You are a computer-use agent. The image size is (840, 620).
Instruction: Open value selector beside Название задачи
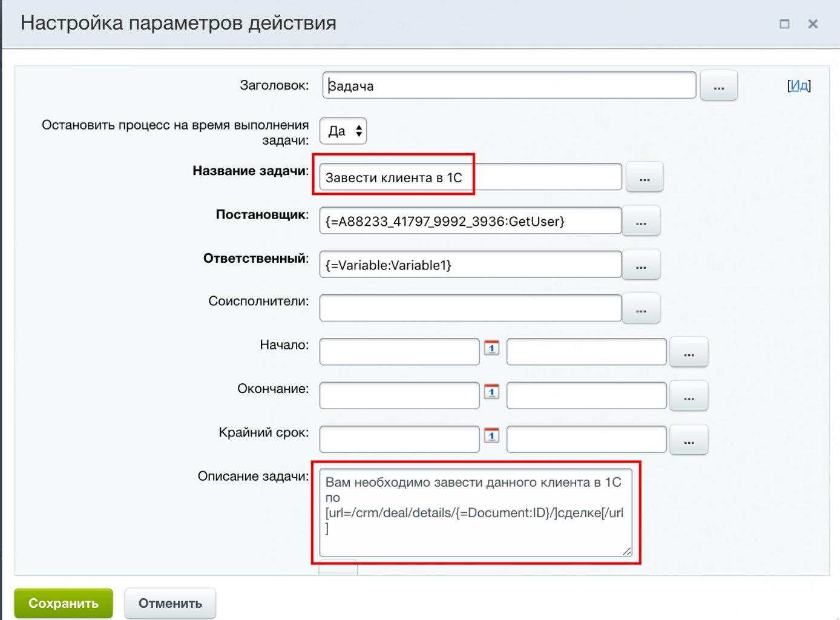(644, 177)
